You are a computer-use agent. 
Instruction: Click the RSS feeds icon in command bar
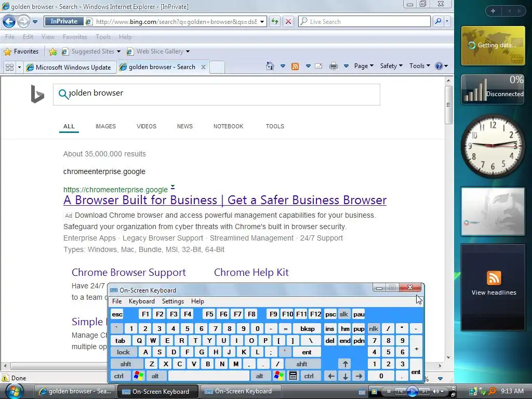(295, 66)
